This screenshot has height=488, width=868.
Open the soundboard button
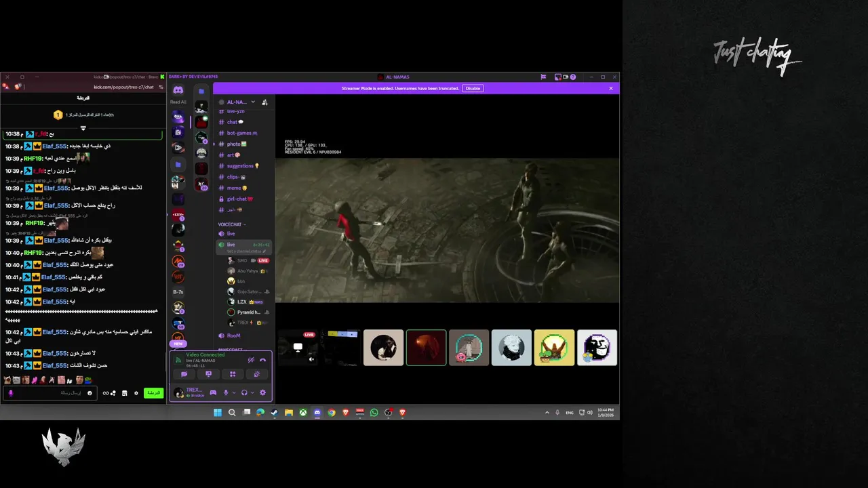(x=257, y=374)
